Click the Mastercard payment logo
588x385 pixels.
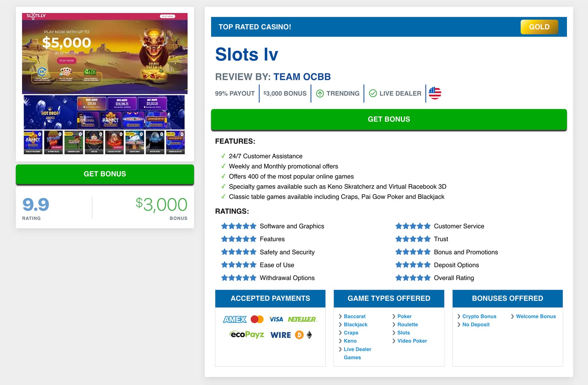tap(257, 319)
